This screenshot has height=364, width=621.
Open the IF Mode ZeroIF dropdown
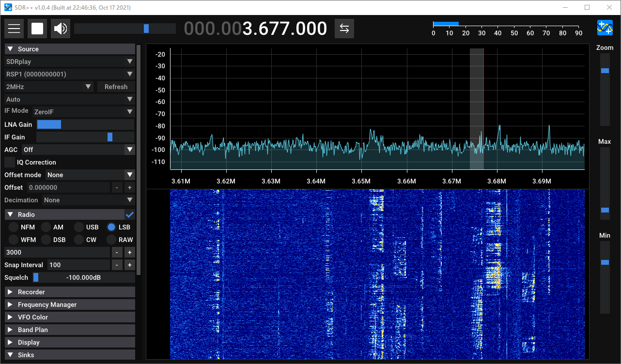point(83,111)
